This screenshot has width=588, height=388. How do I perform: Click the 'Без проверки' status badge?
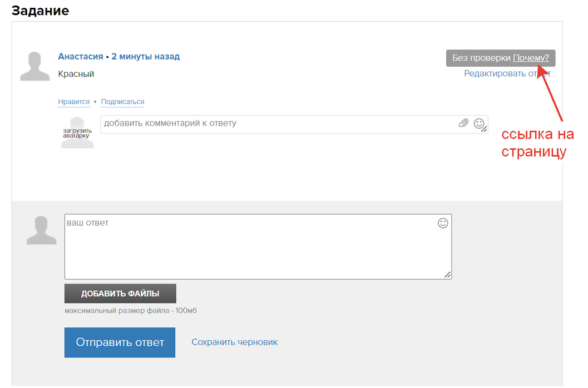(481, 58)
